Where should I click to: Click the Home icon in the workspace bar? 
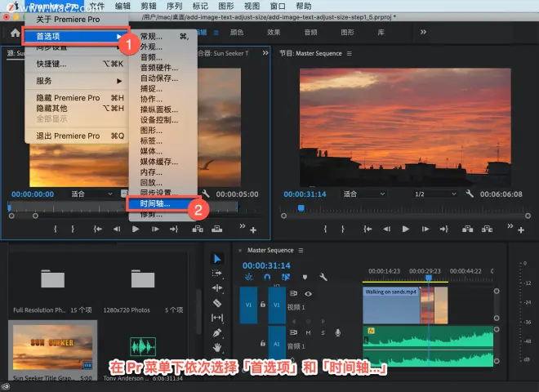point(15,33)
